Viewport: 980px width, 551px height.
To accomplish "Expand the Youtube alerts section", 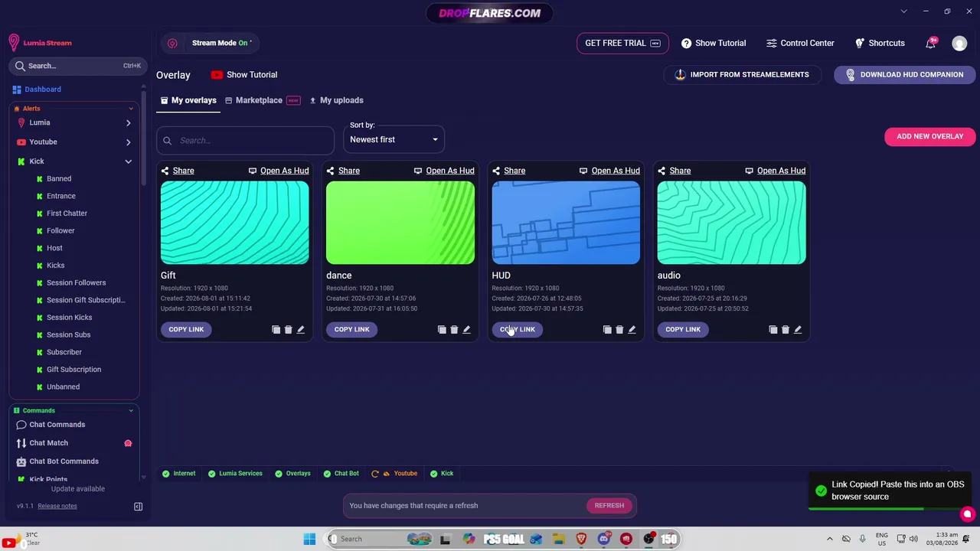I will [128, 142].
